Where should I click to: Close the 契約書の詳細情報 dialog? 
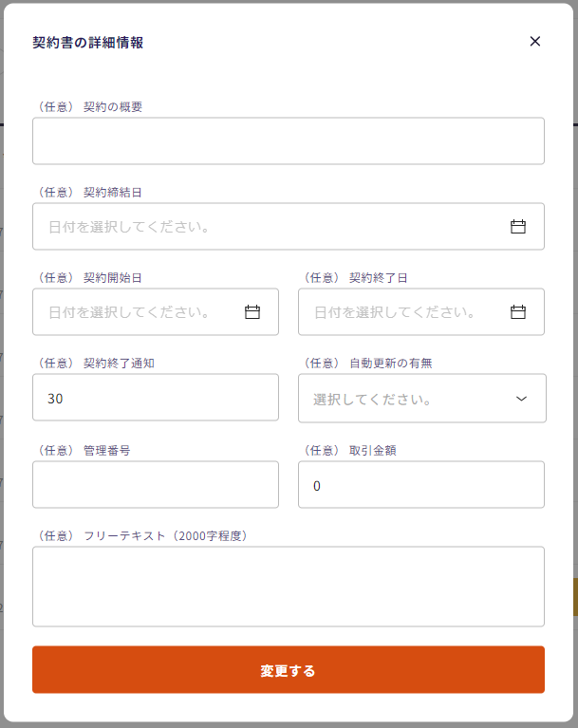(534, 41)
